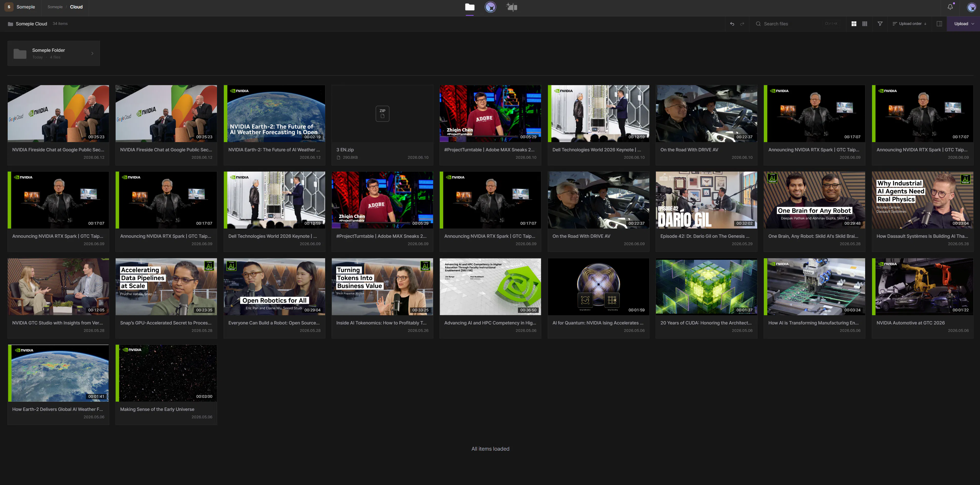The width and height of the screenshot is (980, 485).
Task: Undo the last action
Action: point(732,24)
